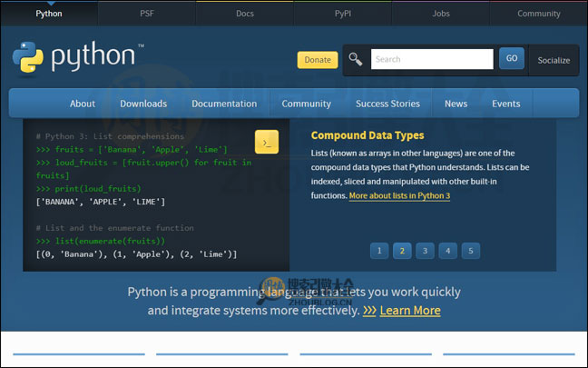Click the '# List and the enumerate function' comment
The height and width of the screenshot is (368, 588).
(x=115, y=228)
